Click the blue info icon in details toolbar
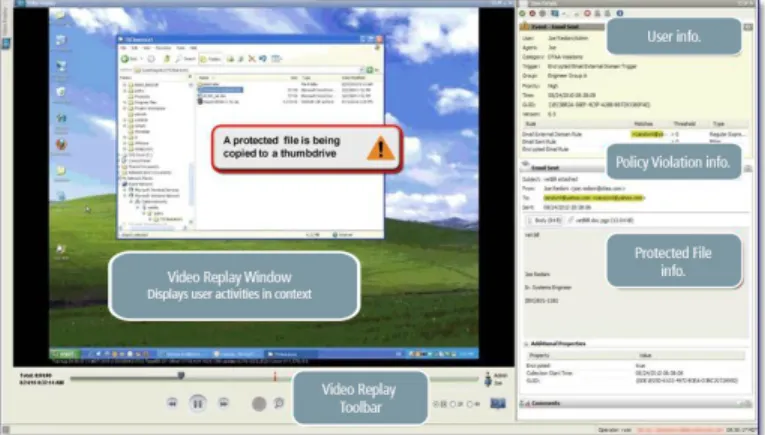This screenshot has width=765, height=435. [620, 14]
